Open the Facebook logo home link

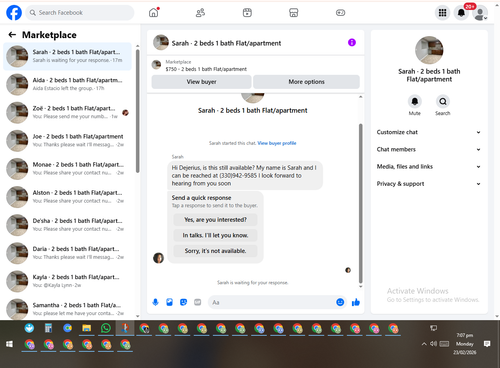click(x=14, y=13)
